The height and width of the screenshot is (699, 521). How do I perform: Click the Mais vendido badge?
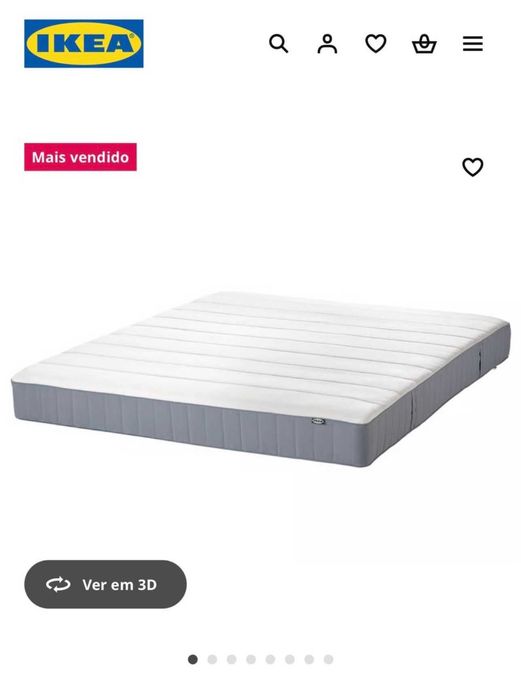[80, 157]
